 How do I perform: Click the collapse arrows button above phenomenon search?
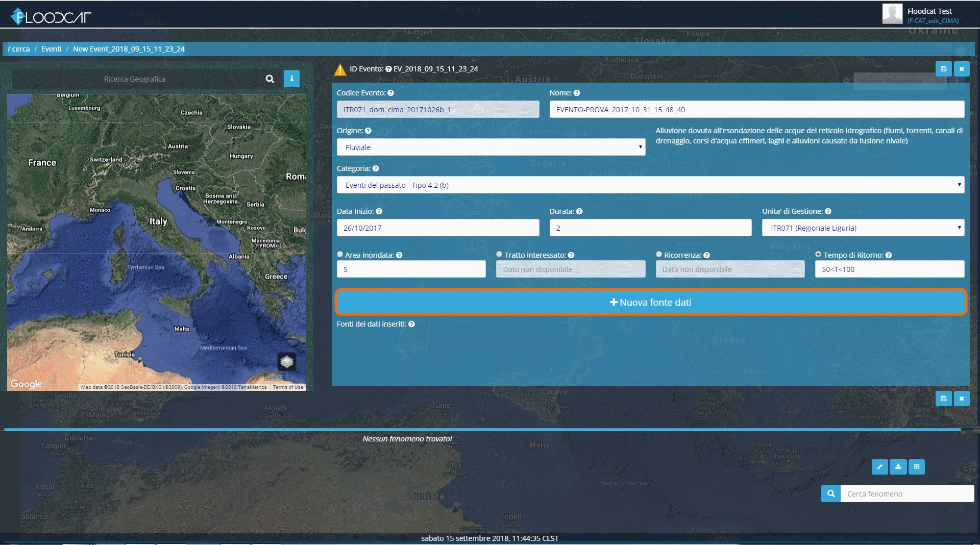[880, 466]
